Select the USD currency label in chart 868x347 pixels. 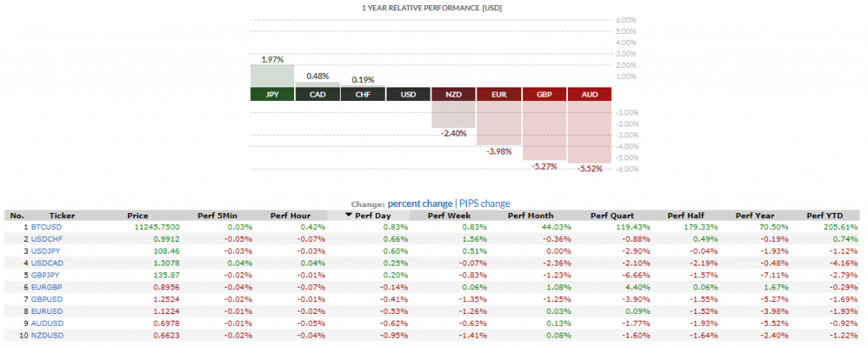(x=408, y=94)
